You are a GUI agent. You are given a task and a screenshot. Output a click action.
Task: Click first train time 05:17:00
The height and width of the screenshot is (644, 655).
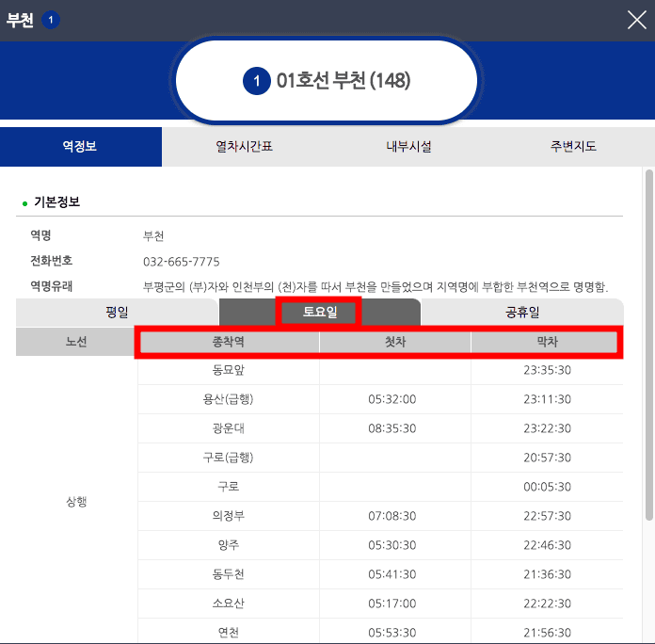click(x=391, y=604)
